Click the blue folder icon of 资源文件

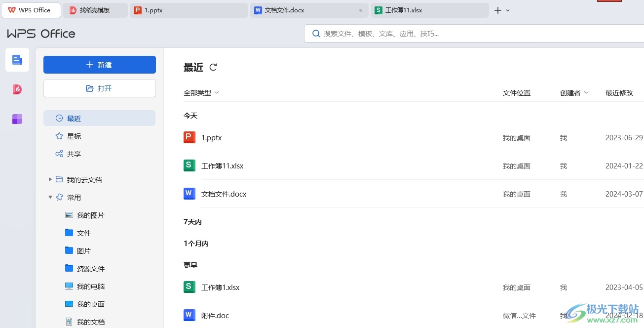click(x=69, y=268)
